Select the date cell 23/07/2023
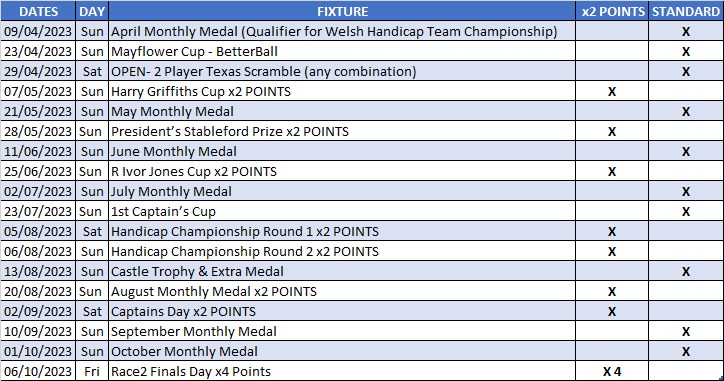The width and height of the screenshot is (724, 381). [38, 212]
